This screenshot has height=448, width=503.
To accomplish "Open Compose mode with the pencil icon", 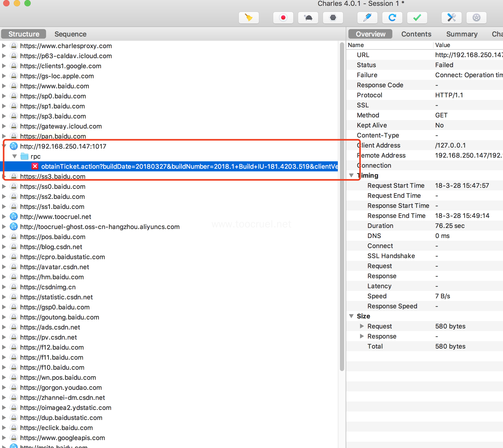I will pos(367,18).
